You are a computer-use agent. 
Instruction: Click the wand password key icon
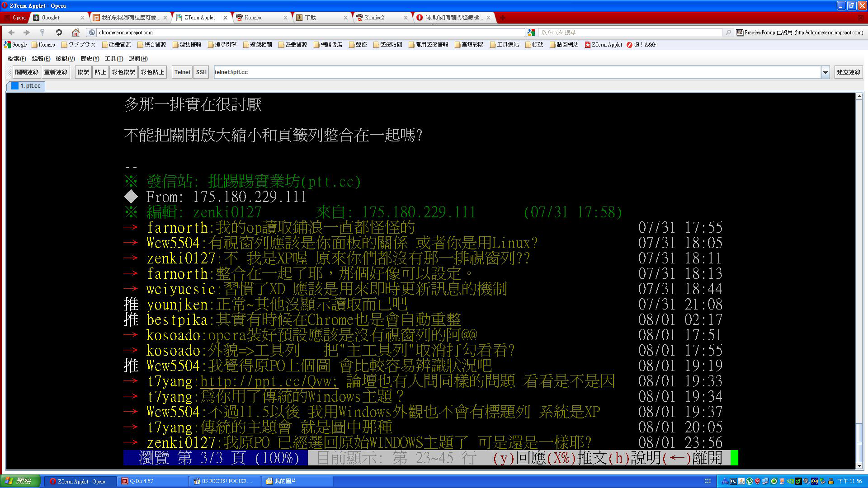coord(42,33)
